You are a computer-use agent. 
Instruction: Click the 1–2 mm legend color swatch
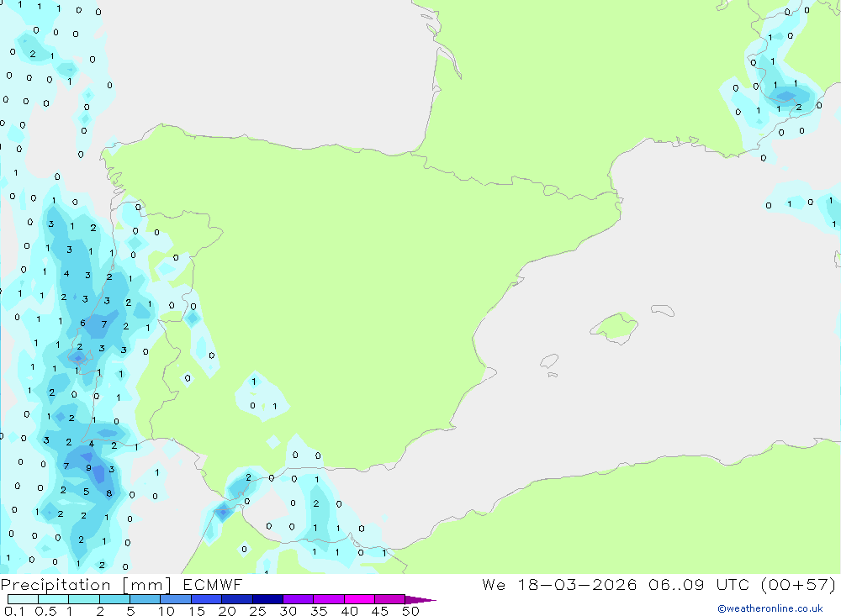[x=84, y=599]
